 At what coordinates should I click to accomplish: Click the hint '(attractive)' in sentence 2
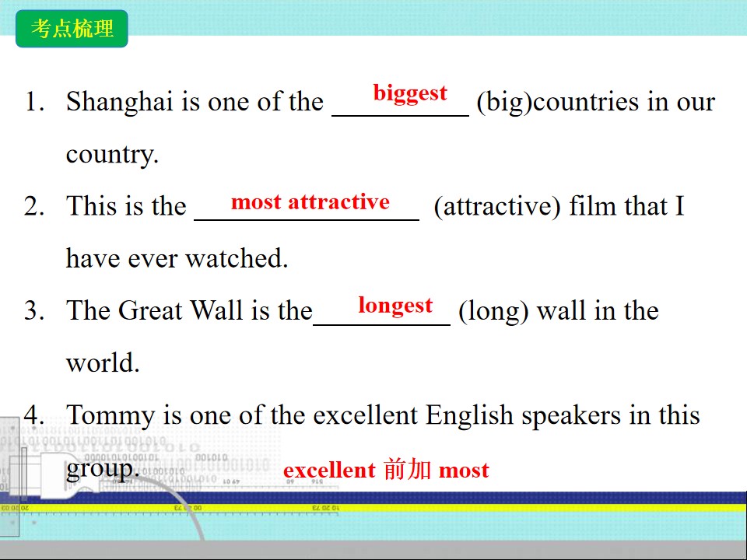click(497, 207)
